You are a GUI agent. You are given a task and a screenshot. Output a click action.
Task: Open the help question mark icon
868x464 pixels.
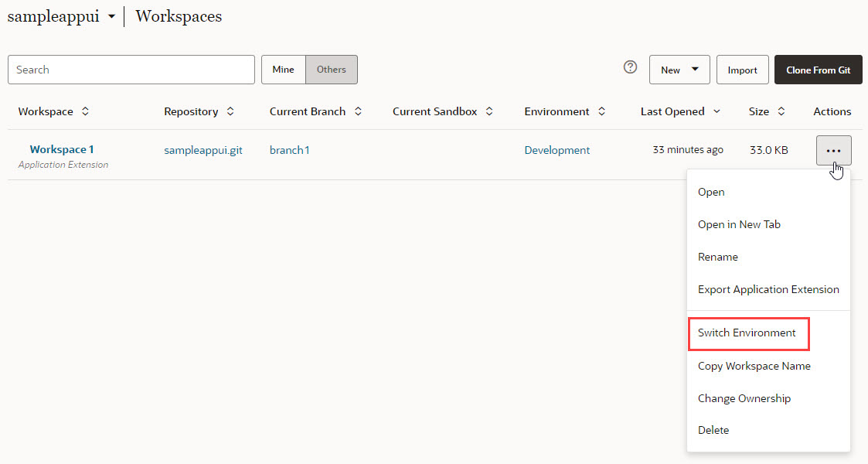tap(630, 67)
